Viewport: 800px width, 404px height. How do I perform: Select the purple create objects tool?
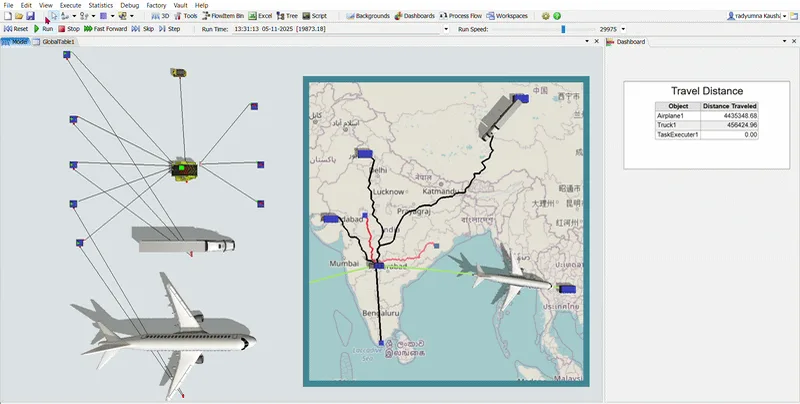[x=103, y=16]
